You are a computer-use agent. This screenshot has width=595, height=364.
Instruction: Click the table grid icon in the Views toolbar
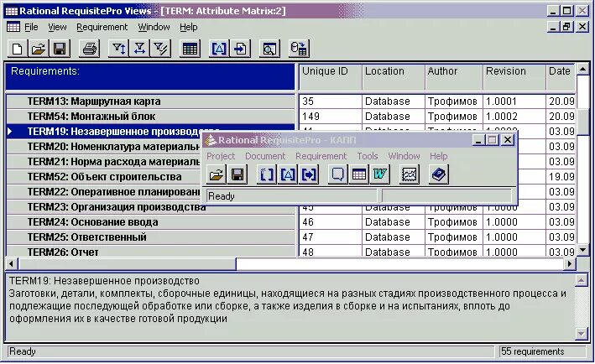pyautogui.click(x=191, y=49)
